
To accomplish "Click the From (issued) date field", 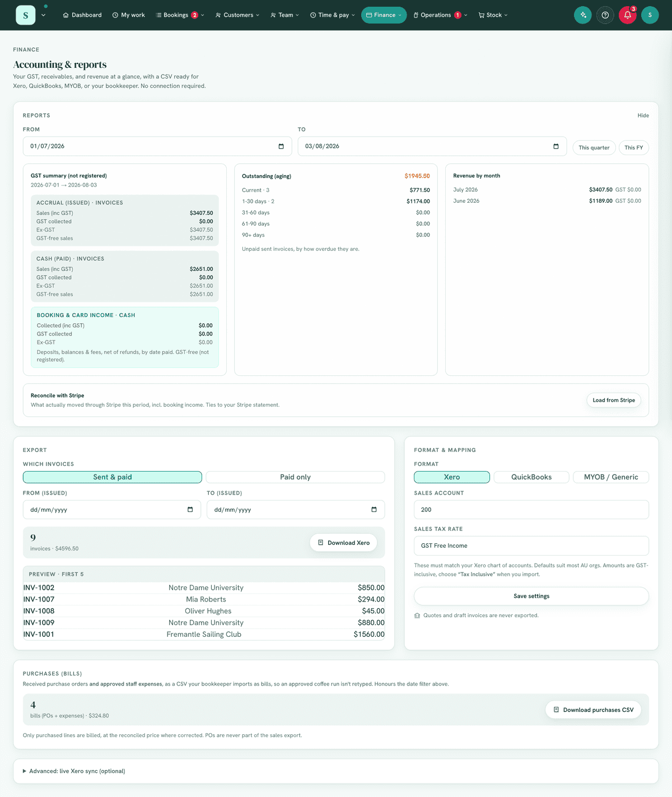I will pos(112,510).
